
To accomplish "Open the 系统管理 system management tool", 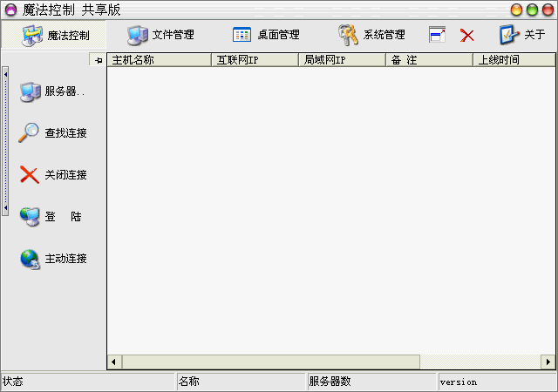I will [372, 35].
